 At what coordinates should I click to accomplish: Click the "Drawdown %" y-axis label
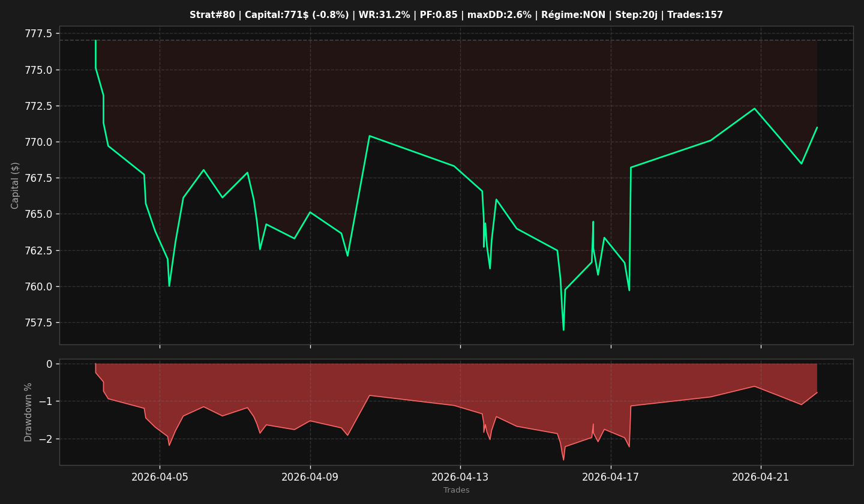click(28, 412)
